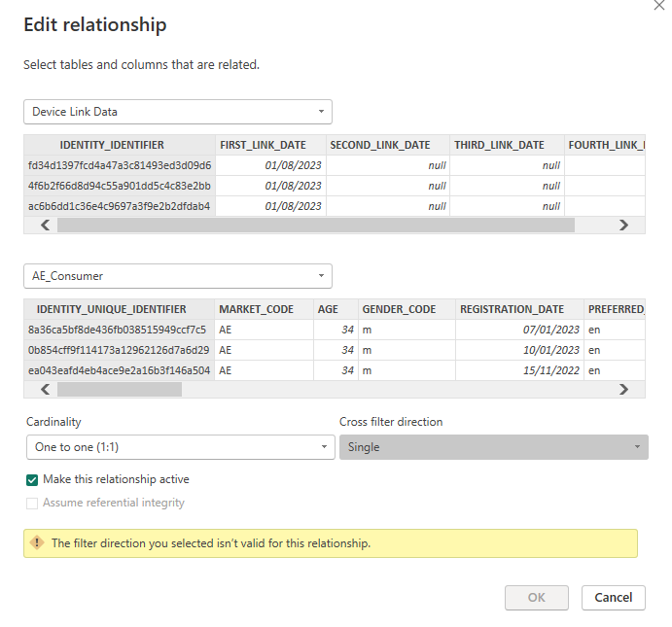This screenshot has width=672, height=627.
Task: Tick Assume referential integrity checkbox
Action: point(32,504)
